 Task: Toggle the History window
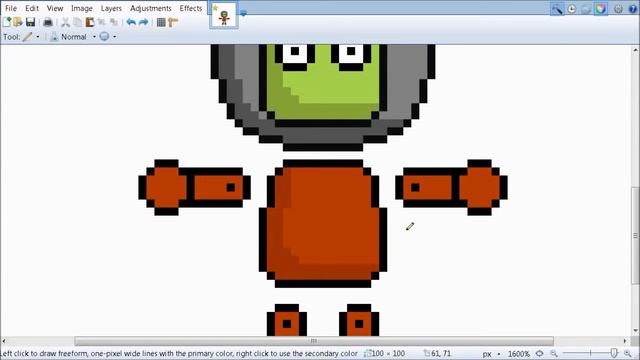click(x=571, y=9)
